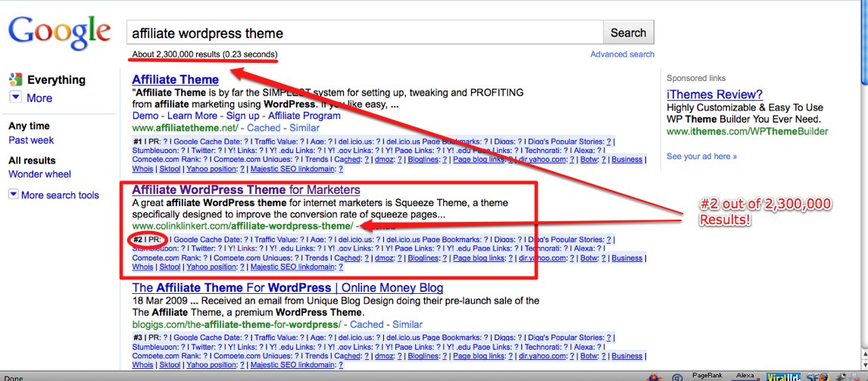Screen dimensions: 868x381
Task: Click Majestic SEO linkdomain under result #1
Action: [293, 169]
